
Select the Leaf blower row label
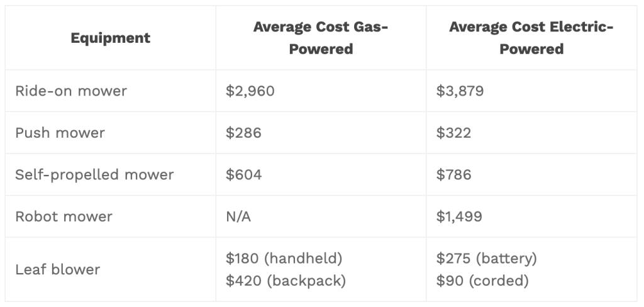coord(57,269)
